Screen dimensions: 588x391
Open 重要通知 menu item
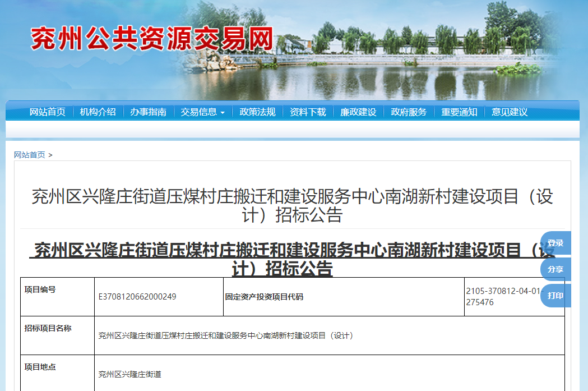click(460, 112)
